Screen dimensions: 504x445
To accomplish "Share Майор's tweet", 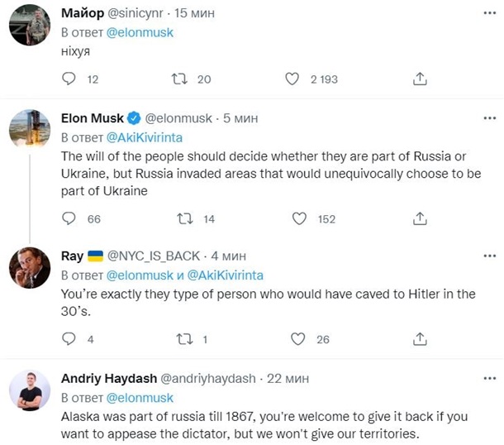I will pos(420,79).
